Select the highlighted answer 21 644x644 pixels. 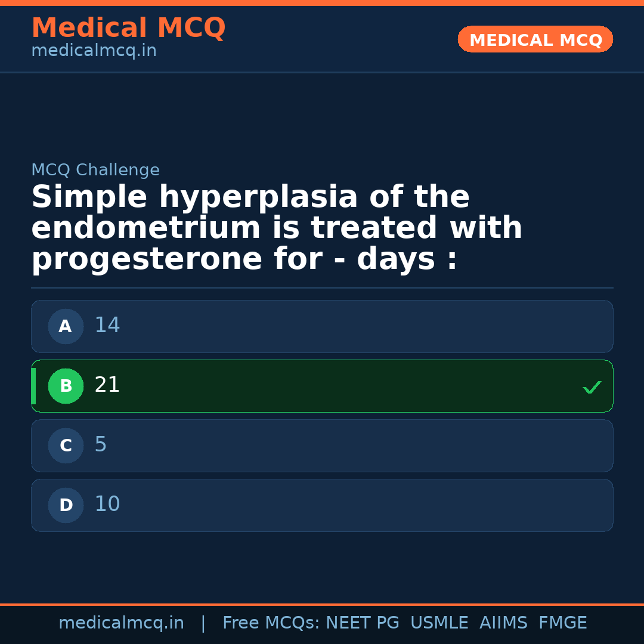click(322, 386)
